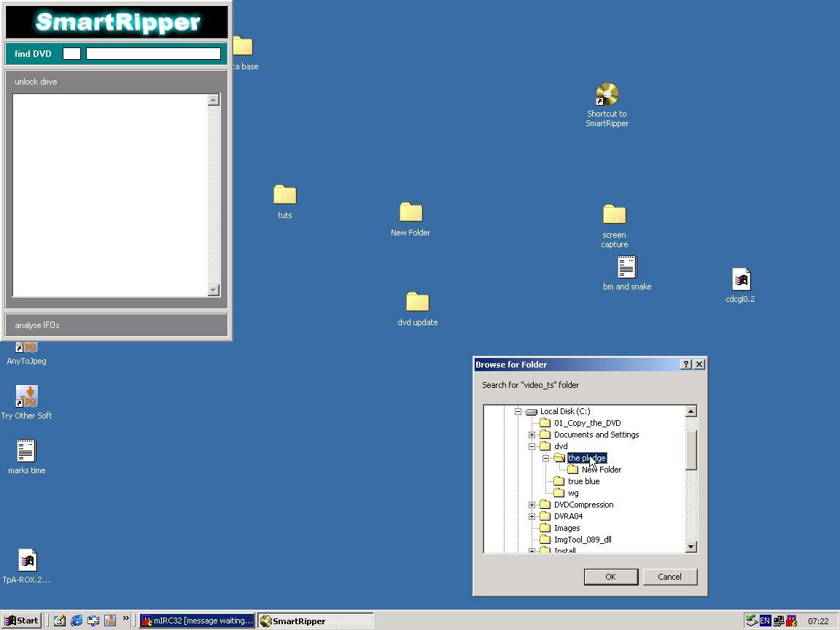Image resolution: width=840 pixels, height=630 pixels.
Task: Click the EN language indicator
Action: click(764, 621)
